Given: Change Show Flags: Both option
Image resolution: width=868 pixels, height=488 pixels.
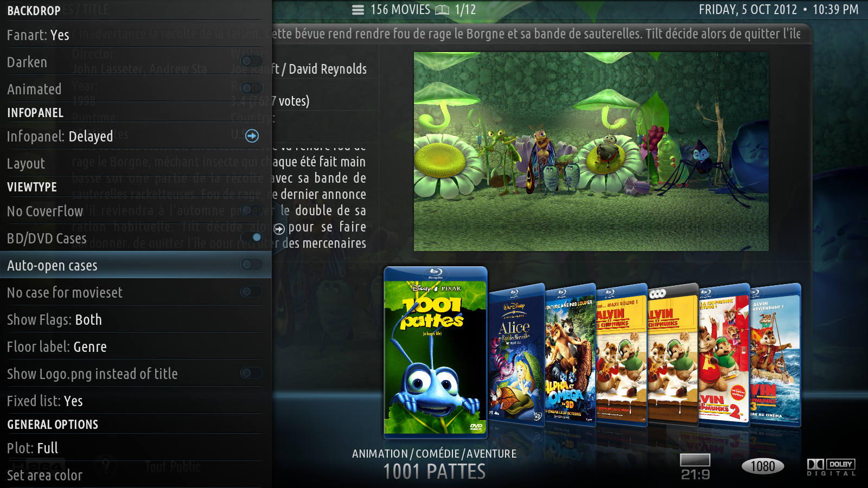Looking at the screenshot, I should [x=136, y=319].
